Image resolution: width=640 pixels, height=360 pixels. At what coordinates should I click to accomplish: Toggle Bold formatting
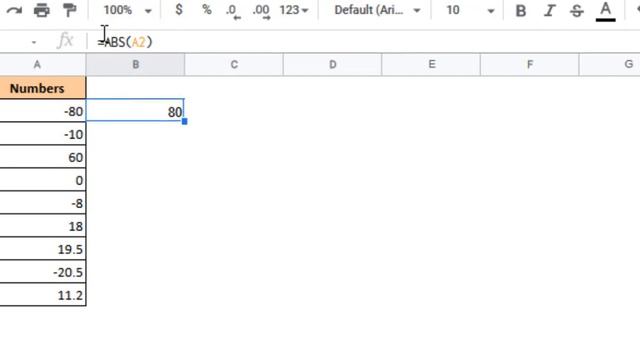click(520, 11)
